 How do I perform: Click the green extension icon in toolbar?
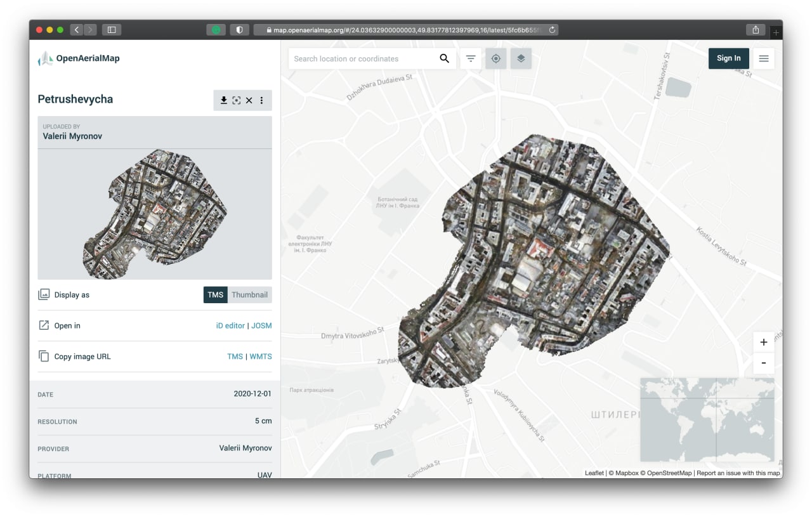[216, 30]
